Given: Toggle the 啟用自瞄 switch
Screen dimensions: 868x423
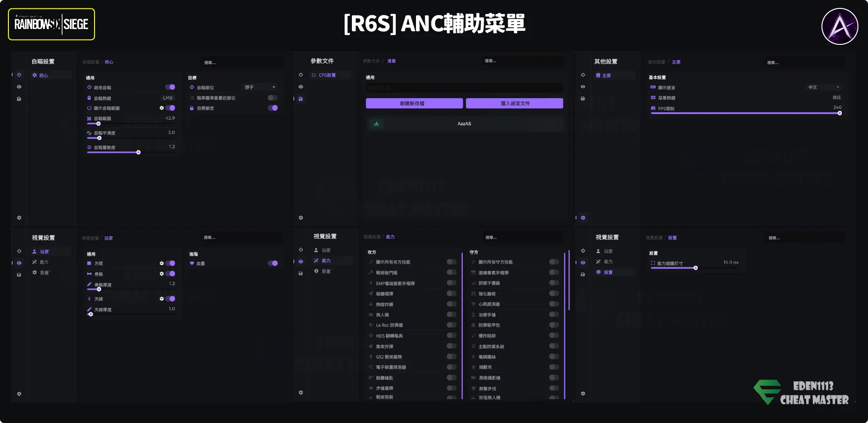Looking at the screenshot, I should click(x=170, y=87).
